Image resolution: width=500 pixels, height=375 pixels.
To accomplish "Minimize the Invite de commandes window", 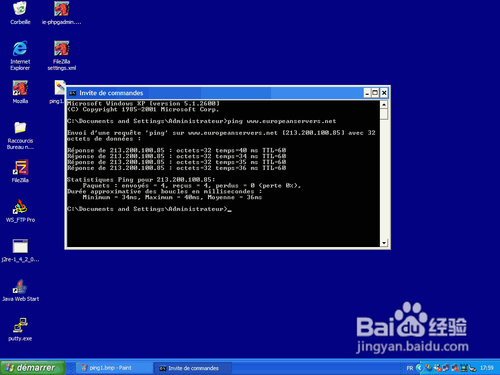I will [367, 93].
